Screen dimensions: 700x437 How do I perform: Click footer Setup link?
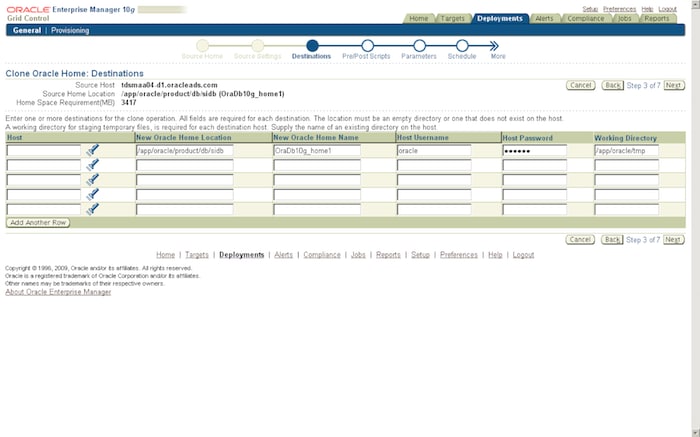(420, 255)
